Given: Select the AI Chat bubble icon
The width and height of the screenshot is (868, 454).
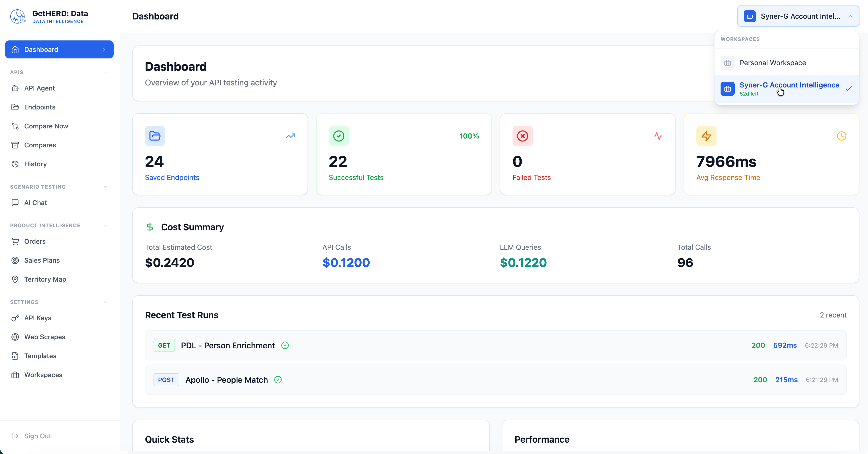Looking at the screenshot, I should point(15,202).
